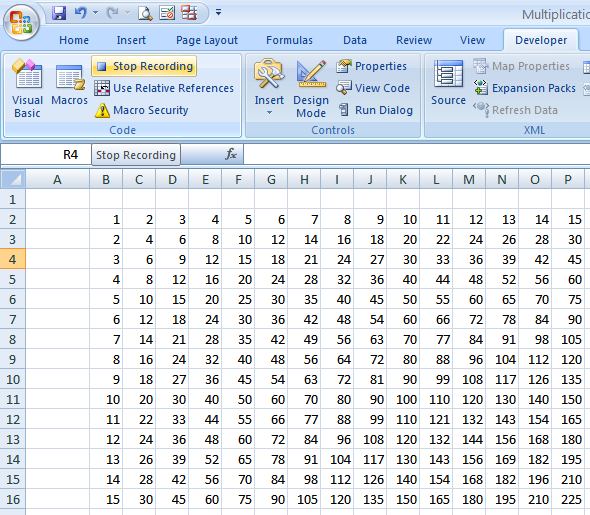Open the Visual Basic editor
The image size is (590, 515).
(x=27, y=88)
